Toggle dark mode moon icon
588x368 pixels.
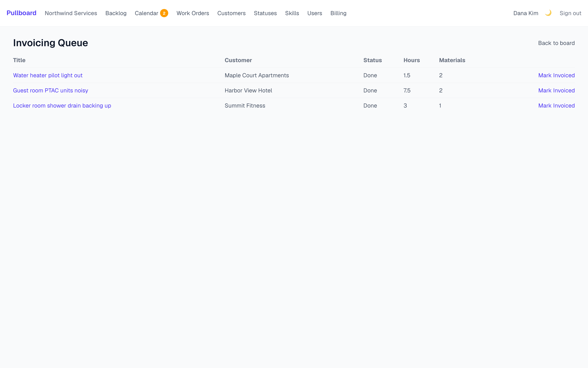(x=548, y=13)
